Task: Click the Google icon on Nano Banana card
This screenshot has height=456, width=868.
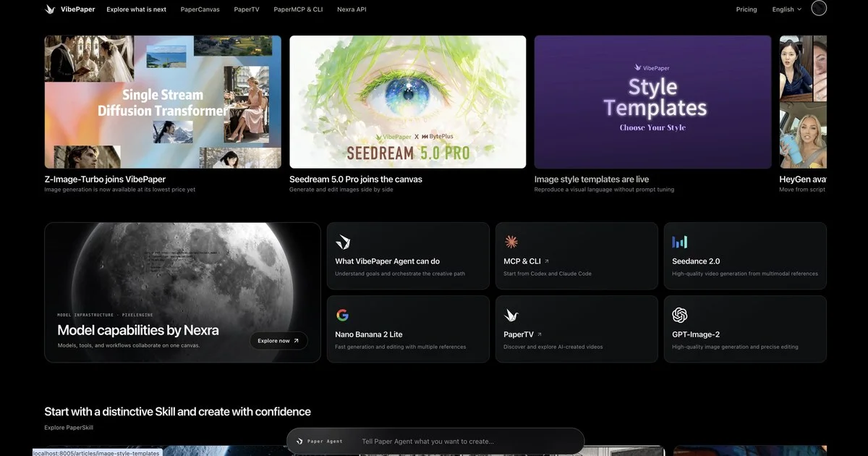Action: (x=343, y=315)
